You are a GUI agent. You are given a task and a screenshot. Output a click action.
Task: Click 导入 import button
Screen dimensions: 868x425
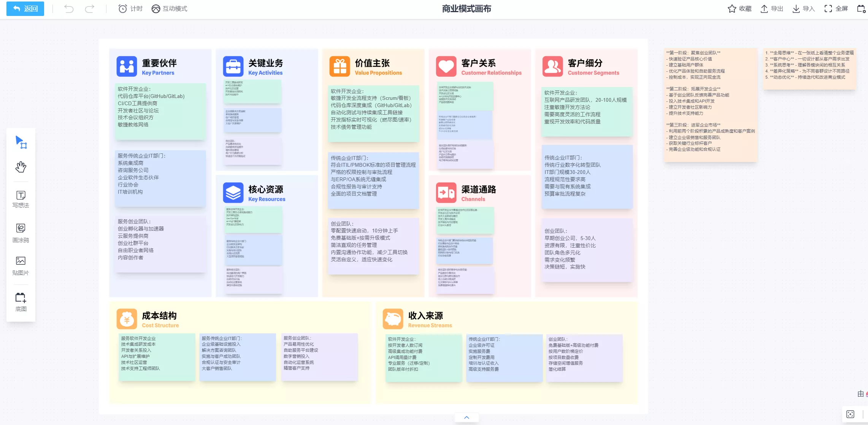point(803,9)
